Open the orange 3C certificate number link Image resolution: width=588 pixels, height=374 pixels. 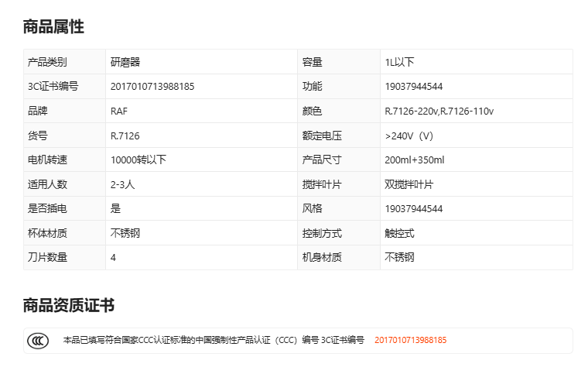click(410, 340)
